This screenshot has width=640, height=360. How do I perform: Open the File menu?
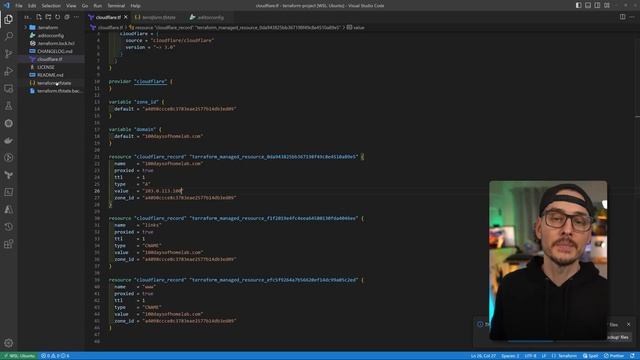pyautogui.click(x=19, y=6)
